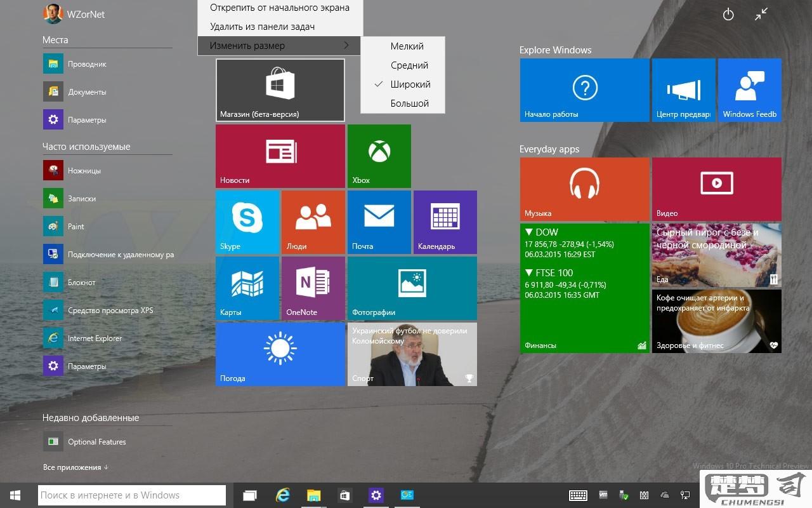Open the Почта mail tile
The height and width of the screenshot is (508, 812).
[379, 222]
